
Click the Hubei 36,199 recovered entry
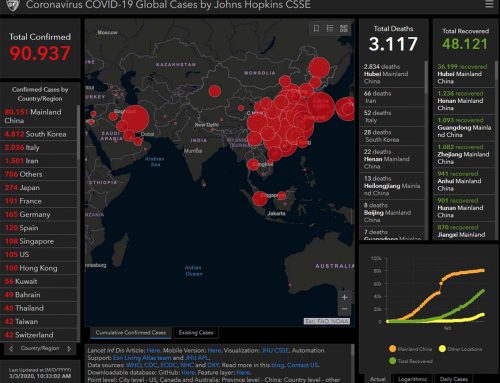coord(464,74)
